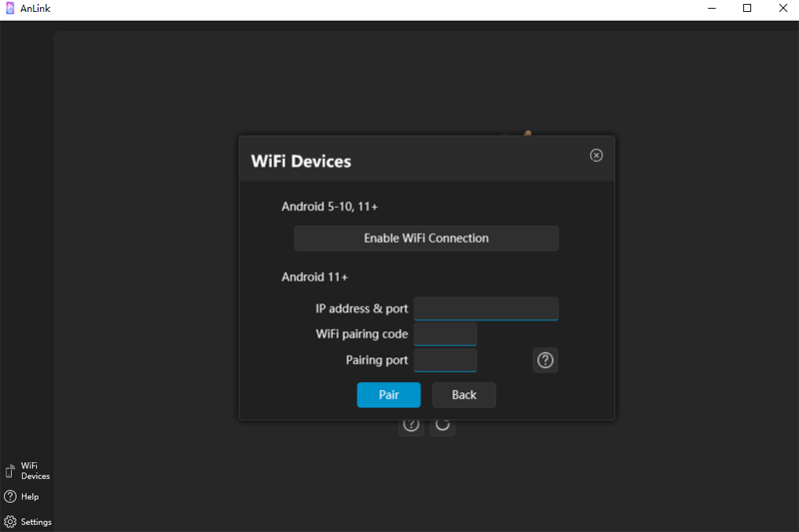
Task: Select the Pairing port input box
Action: pyautogui.click(x=445, y=359)
